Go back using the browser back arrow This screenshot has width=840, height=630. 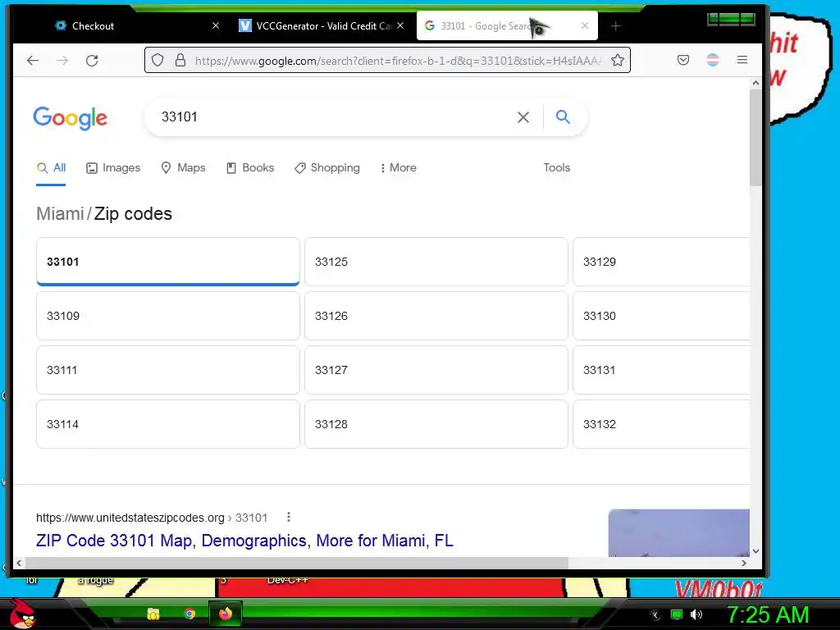33,61
